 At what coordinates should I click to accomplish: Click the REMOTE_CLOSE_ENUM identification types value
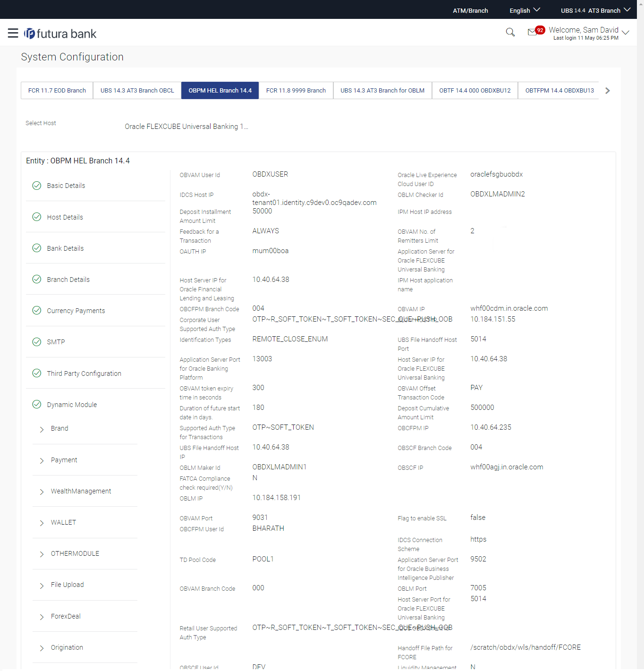click(x=290, y=339)
